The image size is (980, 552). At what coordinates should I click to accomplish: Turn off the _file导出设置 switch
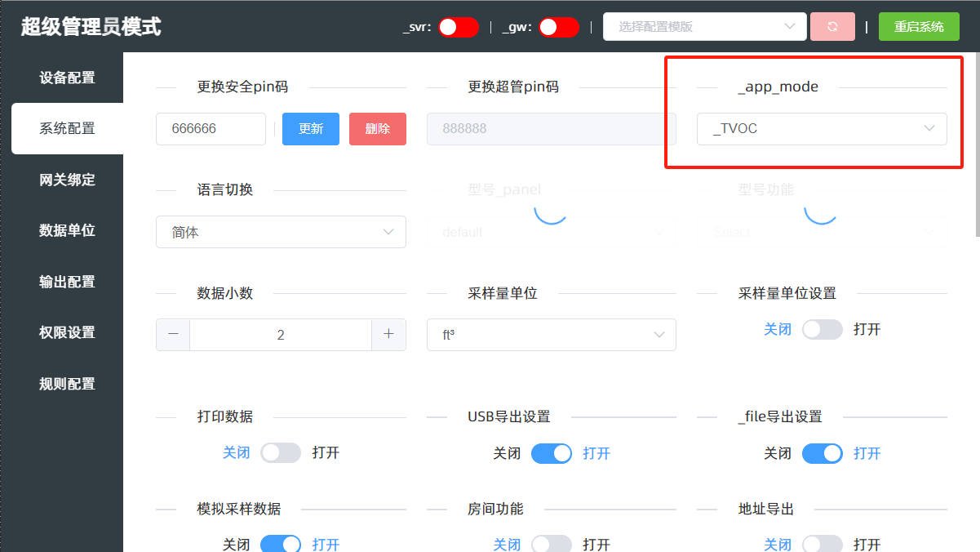pyautogui.click(x=822, y=453)
